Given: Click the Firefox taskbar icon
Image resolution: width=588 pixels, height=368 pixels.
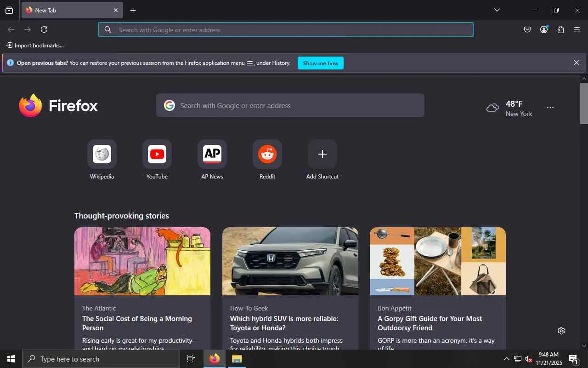Looking at the screenshot, I should click(x=215, y=359).
